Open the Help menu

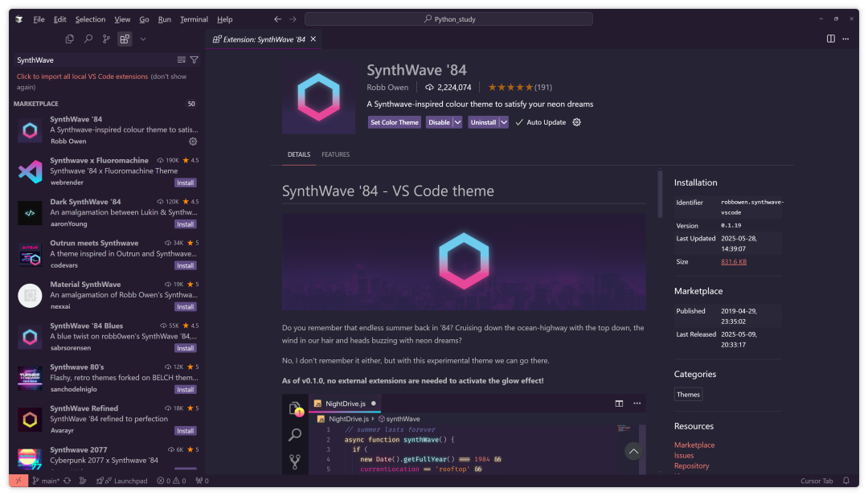click(x=225, y=19)
